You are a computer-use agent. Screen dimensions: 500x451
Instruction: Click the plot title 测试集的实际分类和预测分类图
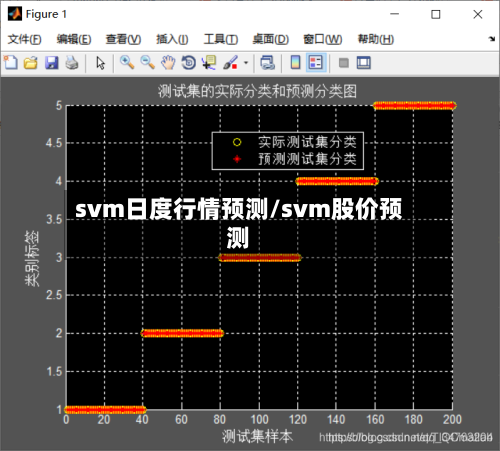pyautogui.click(x=257, y=91)
